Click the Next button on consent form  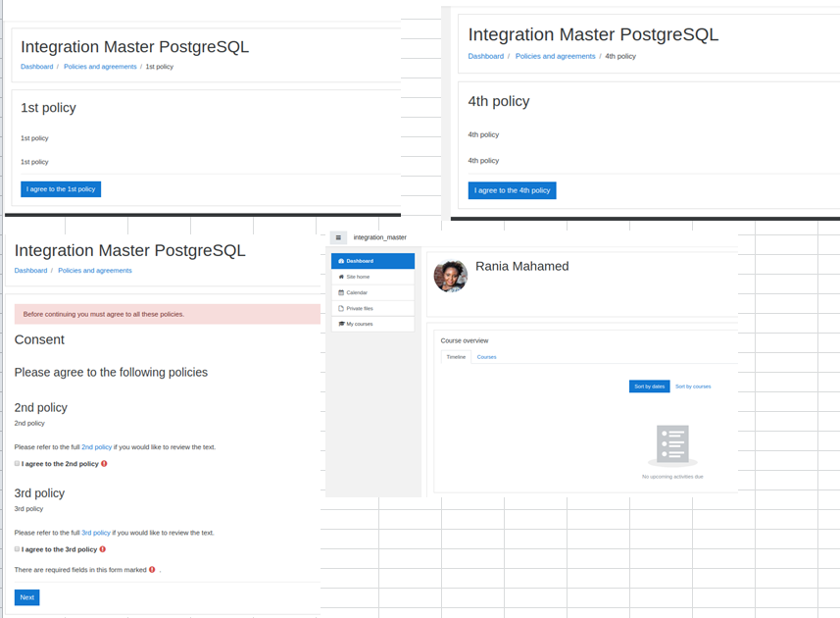coord(26,597)
